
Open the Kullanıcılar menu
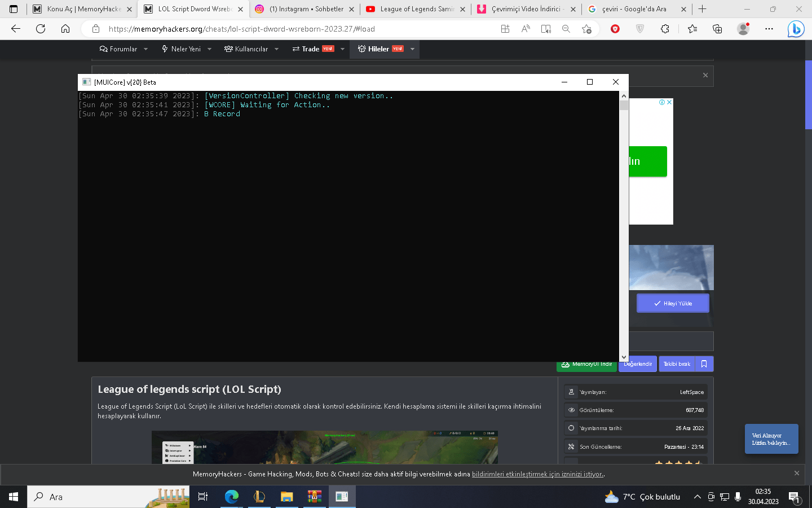click(x=246, y=49)
